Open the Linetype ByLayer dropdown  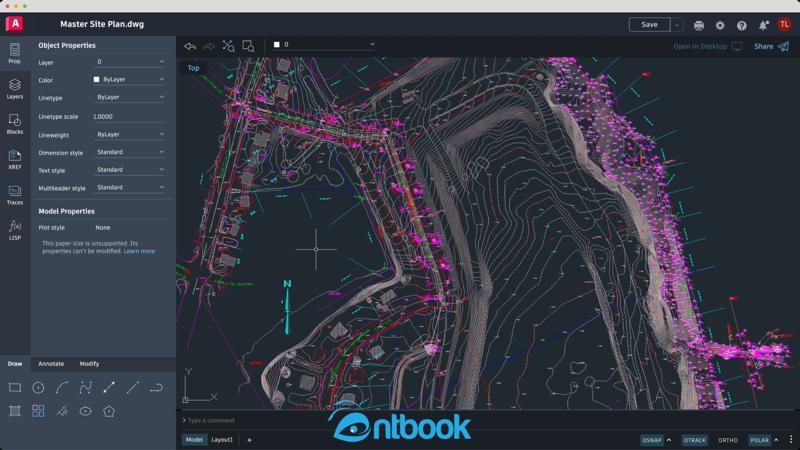130,97
